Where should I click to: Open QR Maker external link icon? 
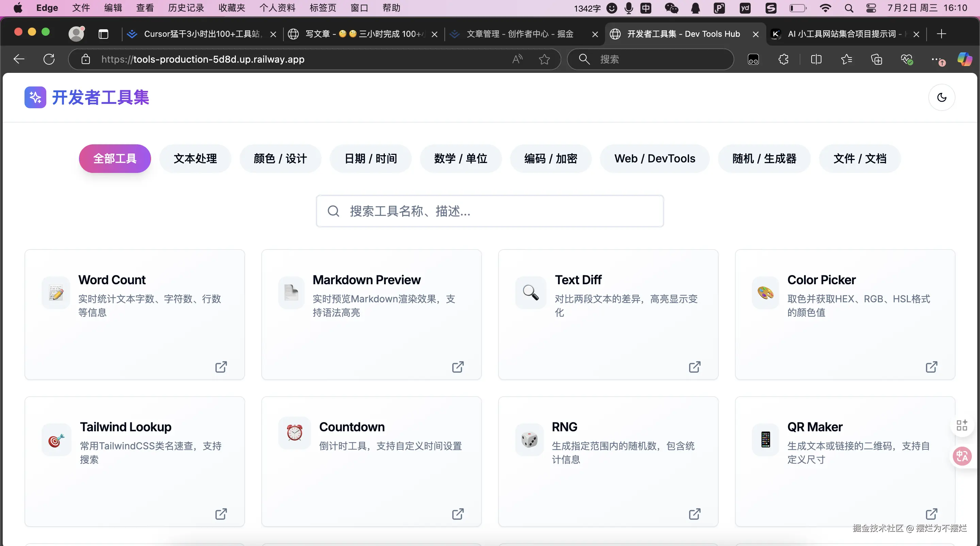(x=931, y=514)
